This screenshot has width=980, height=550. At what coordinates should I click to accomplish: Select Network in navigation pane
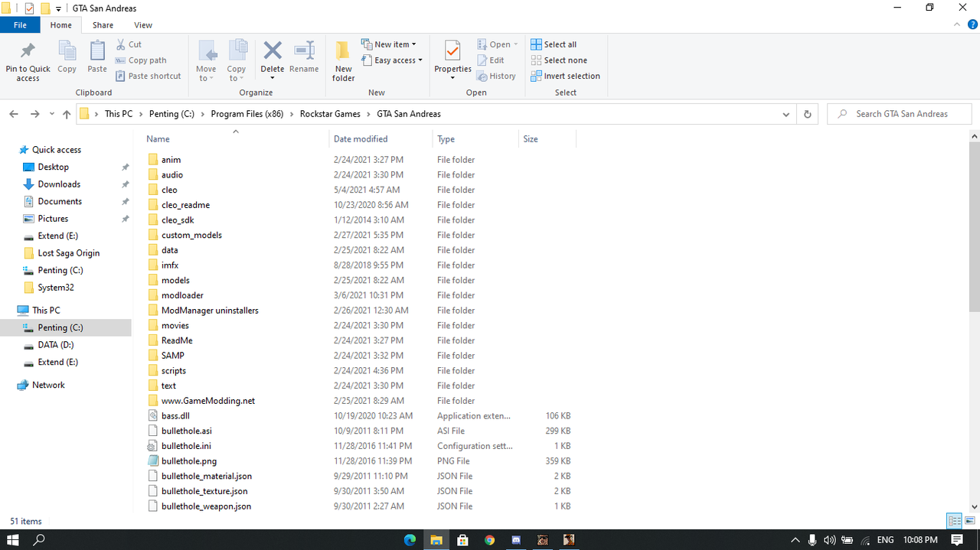(48, 385)
